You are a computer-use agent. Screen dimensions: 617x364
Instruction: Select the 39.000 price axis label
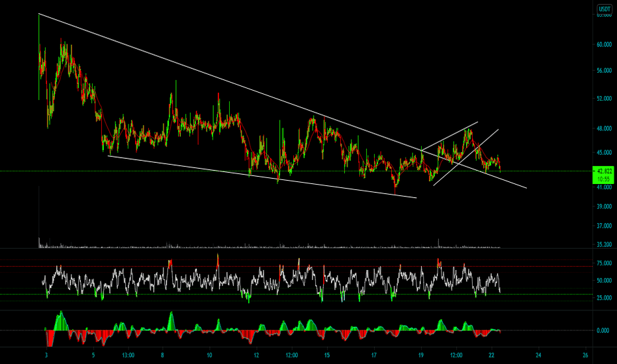[x=604, y=206]
